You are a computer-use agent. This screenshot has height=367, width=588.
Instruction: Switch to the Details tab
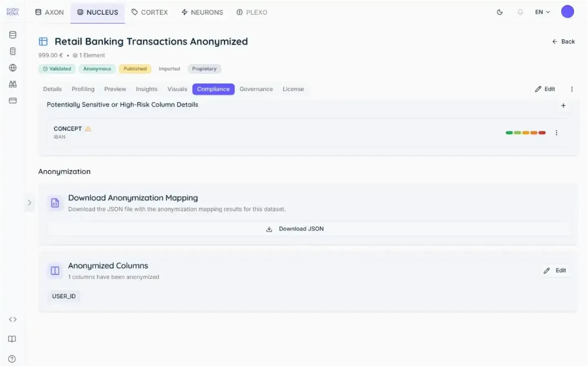point(53,89)
